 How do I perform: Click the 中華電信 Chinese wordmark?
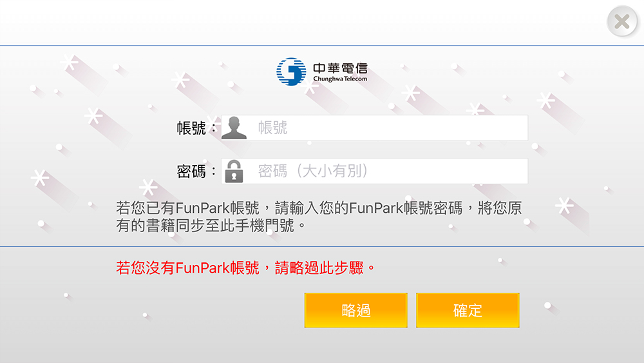click(x=340, y=68)
